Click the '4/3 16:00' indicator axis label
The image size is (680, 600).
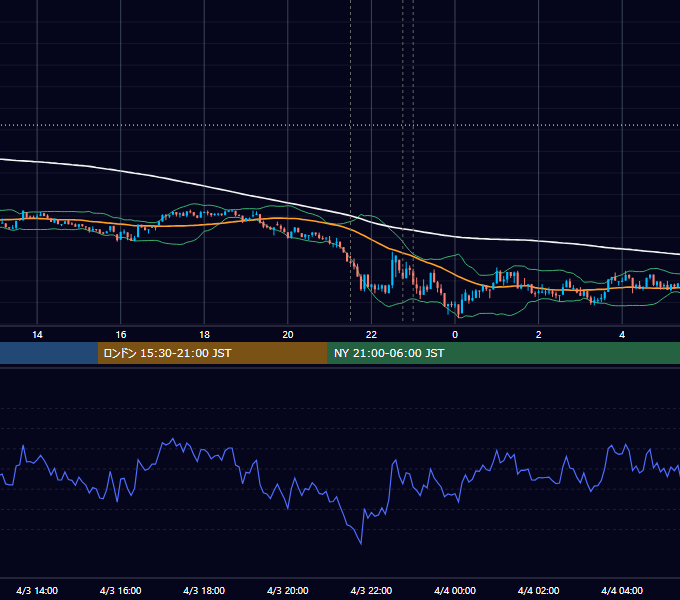[x=121, y=590]
